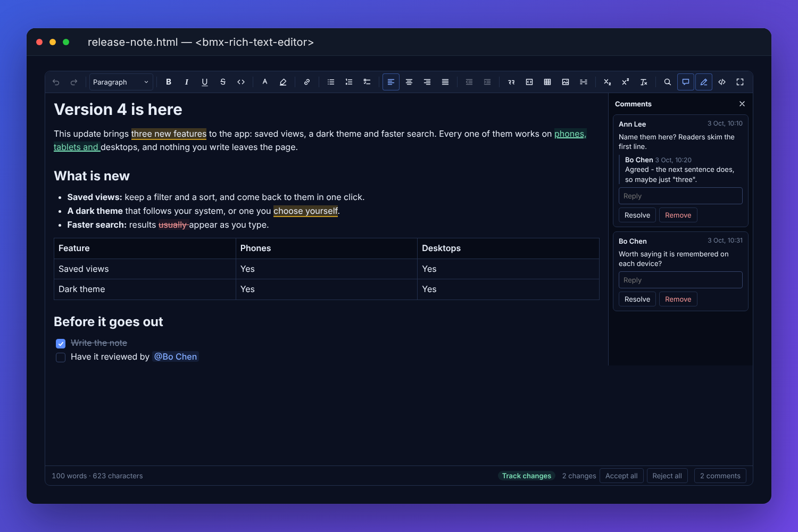Click the @Bo Chen mention
The width and height of the screenshot is (798, 532).
(176, 356)
